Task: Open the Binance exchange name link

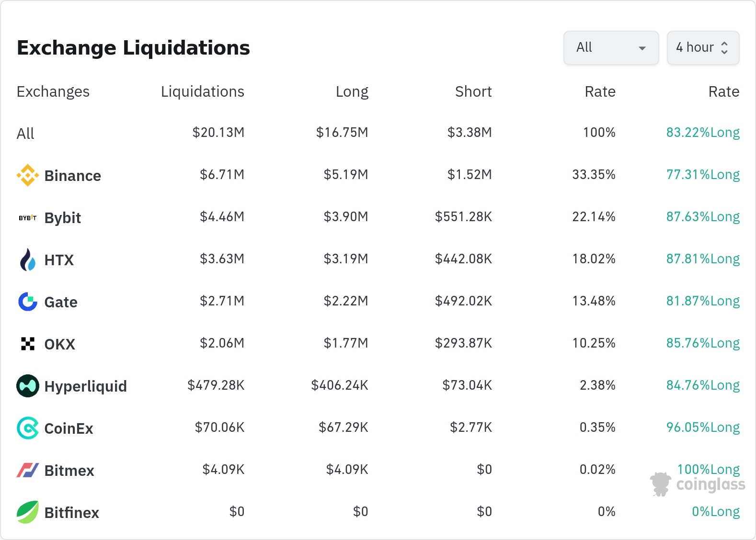Action: click(x=72, y=176)
